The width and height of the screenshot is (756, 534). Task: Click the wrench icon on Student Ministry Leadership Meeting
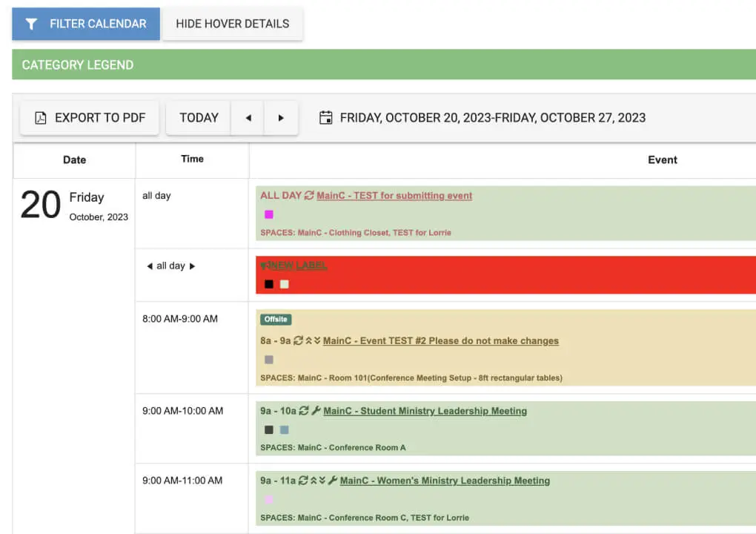point(316,411)
